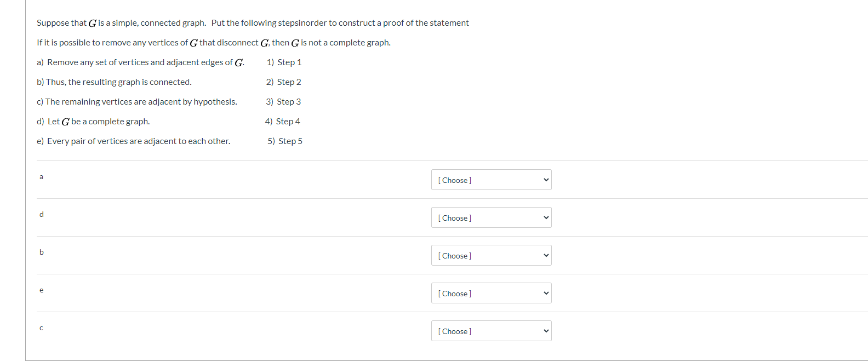Click the 'e' label in answer rows
The height and width of the screenshot is (362, 868).
coord(41,290)
